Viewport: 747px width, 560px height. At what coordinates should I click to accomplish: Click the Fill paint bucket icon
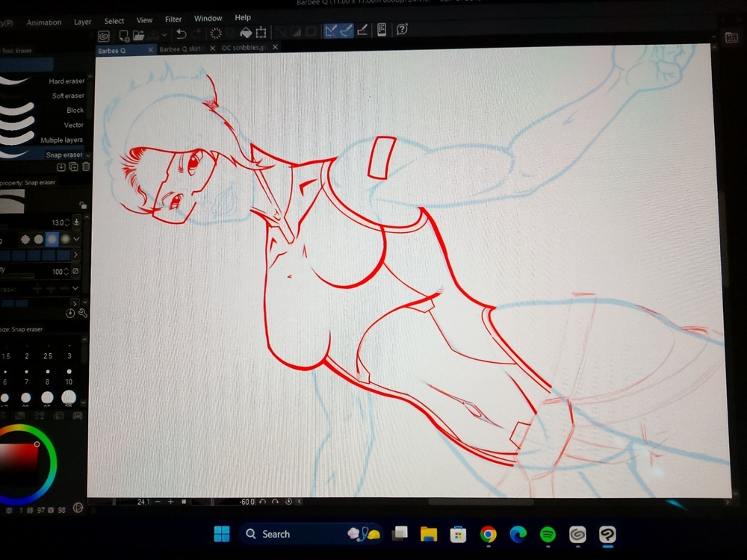(x=245, y=33)
